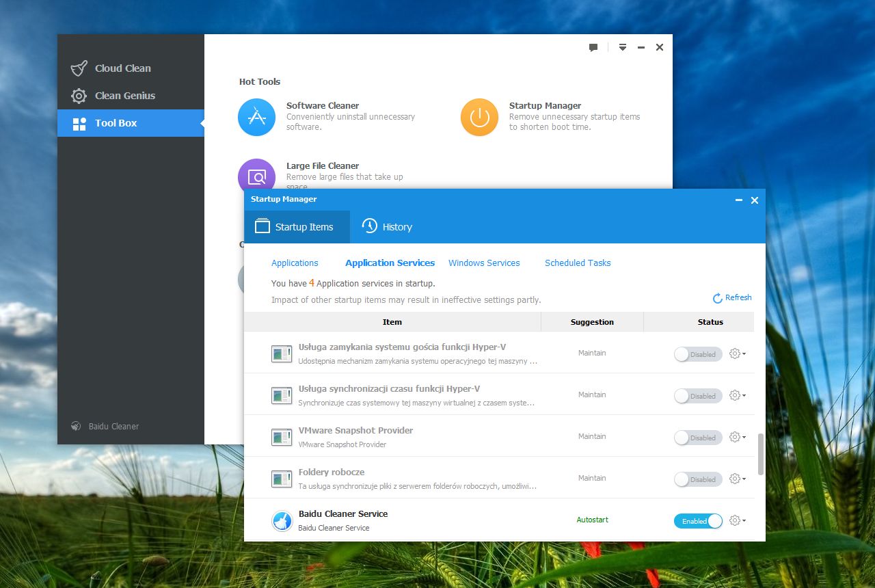Open gear dropdown for Baidu Cleaner Service
The height and width of the screenshot is (588, 875).
737,520
